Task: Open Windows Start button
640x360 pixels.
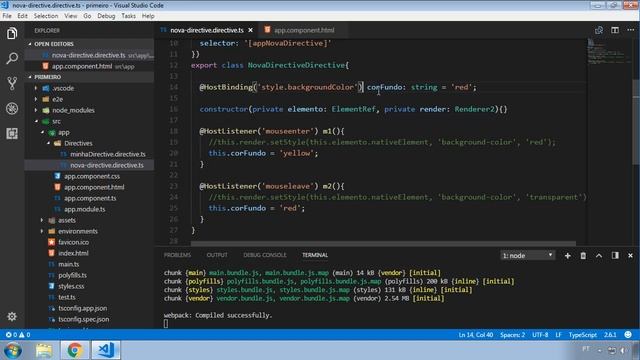Action: pos(13,350)
